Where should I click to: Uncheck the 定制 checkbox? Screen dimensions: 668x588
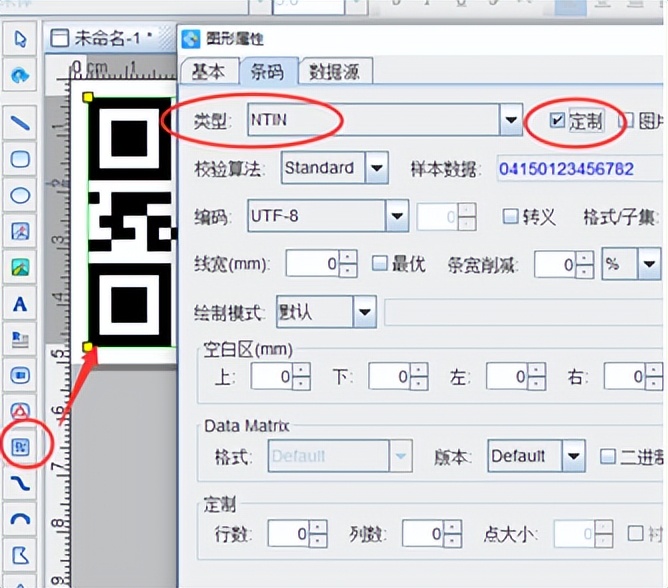point(557,121)
